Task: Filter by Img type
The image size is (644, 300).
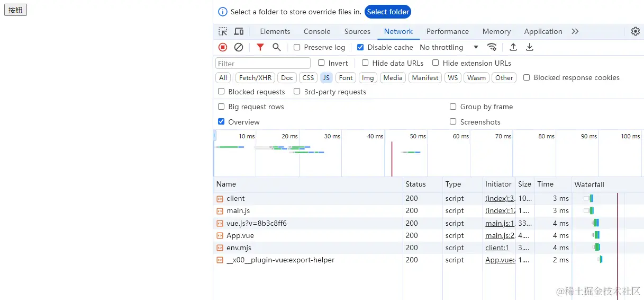Action: click(368, 77)
